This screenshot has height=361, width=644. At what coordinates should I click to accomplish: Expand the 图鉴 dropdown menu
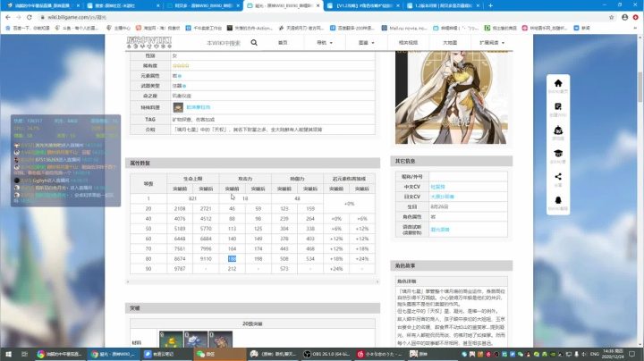click(367, 43)
